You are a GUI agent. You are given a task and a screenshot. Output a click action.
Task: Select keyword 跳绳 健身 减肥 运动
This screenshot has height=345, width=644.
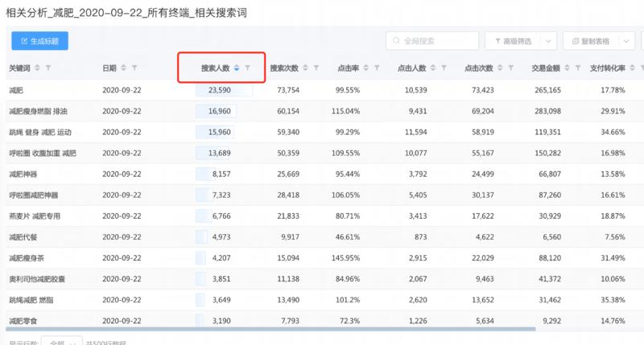40,132
